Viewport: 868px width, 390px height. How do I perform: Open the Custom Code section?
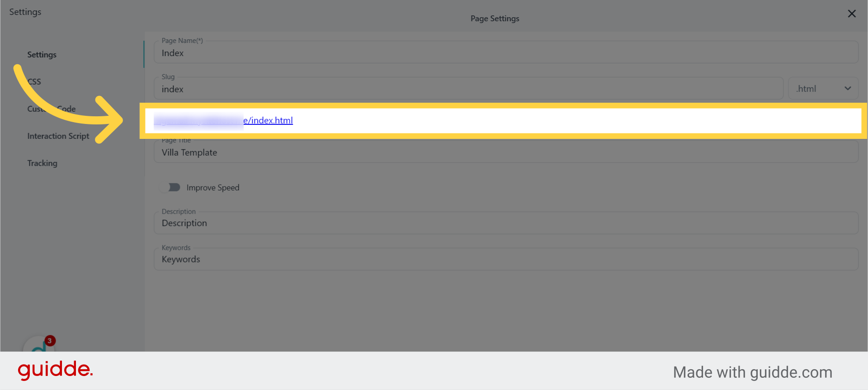52,109
